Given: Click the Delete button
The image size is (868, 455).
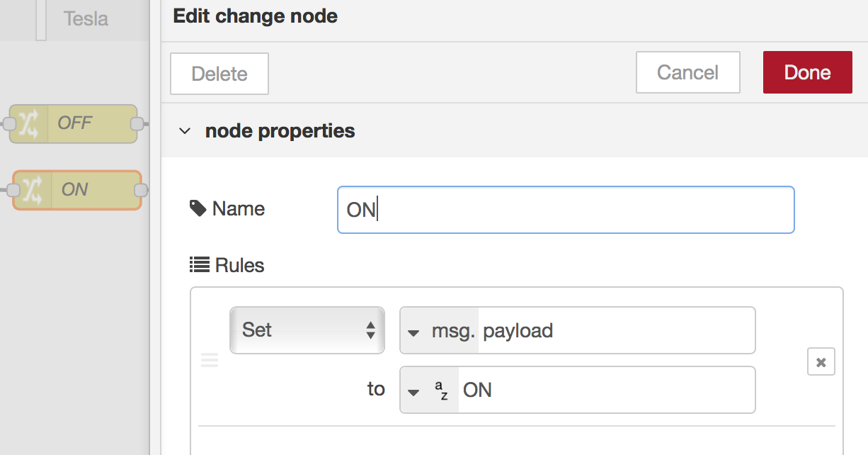Looking at the screenshot, I should coord(219,73).
